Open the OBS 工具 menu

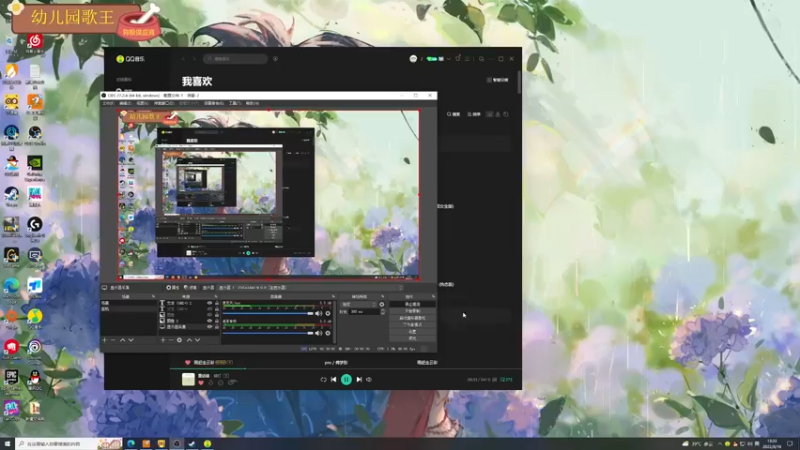tap(234, 103)
